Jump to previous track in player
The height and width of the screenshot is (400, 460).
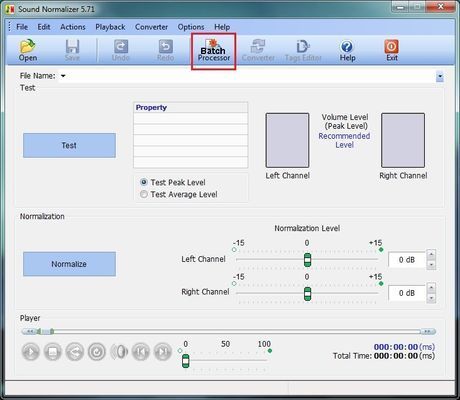pyautogui.click(x=141, y=352)
